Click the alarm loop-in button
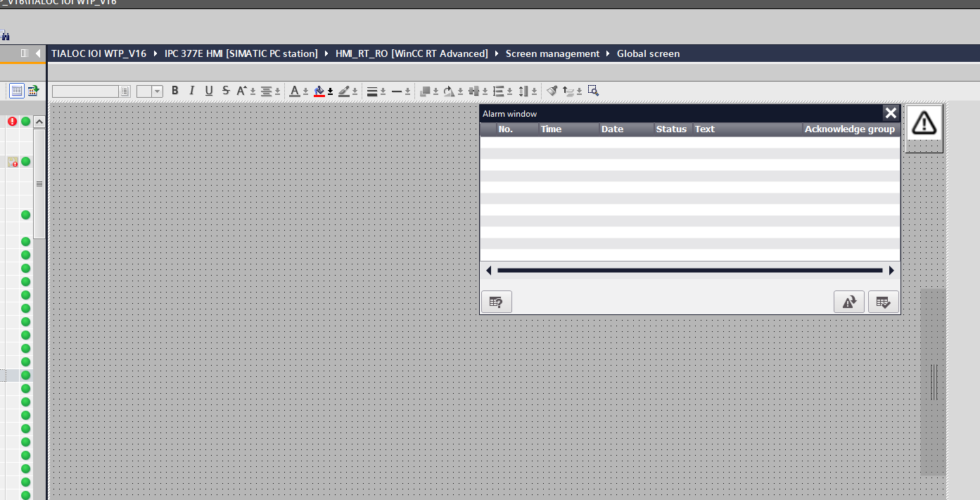Screen dimensions: 980x500 click(x=849, y=302)
